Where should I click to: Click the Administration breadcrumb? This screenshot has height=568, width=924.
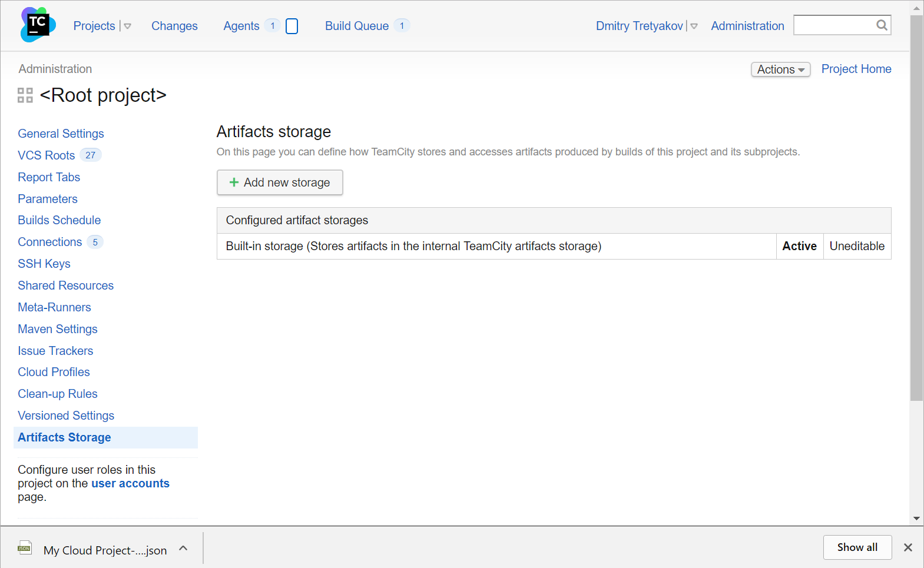[x=55, y=69]
